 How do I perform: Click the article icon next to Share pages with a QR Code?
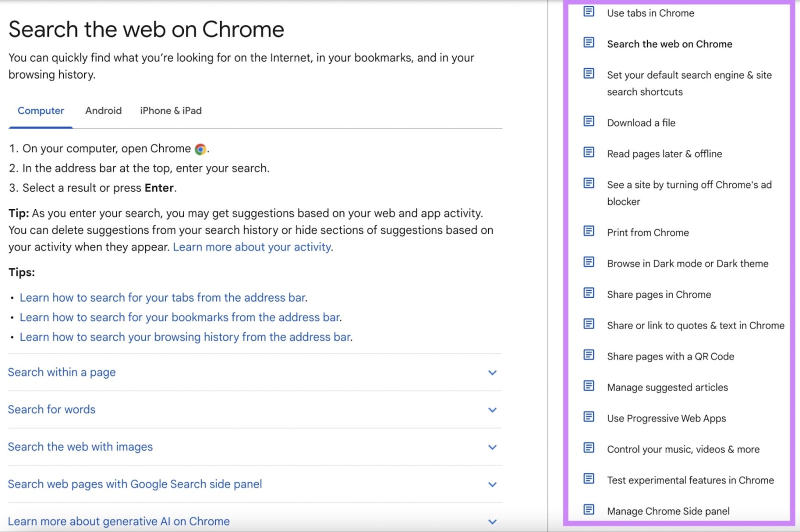tap(588, 355)
